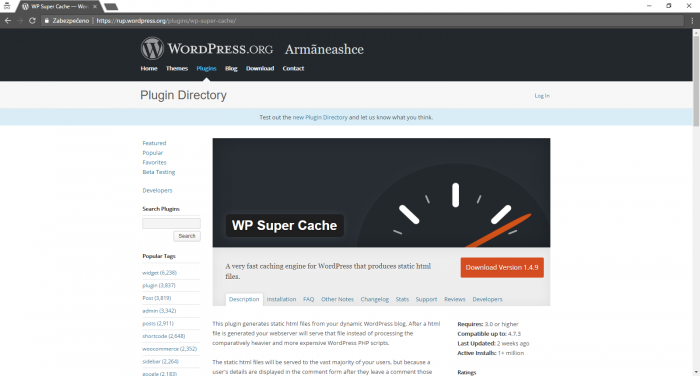This screenshot has width=700, height=376.
Task: Click the WordPress.org logo
Action: 207,48
